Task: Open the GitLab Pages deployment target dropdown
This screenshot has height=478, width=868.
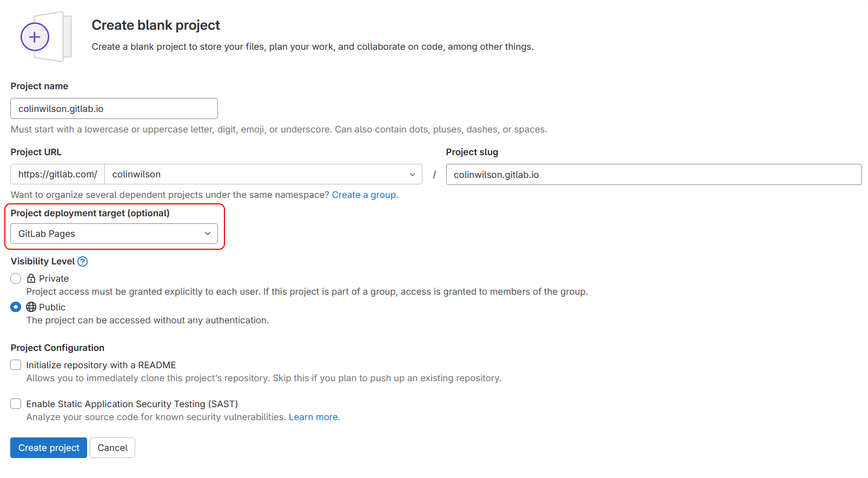Action: 114,234
